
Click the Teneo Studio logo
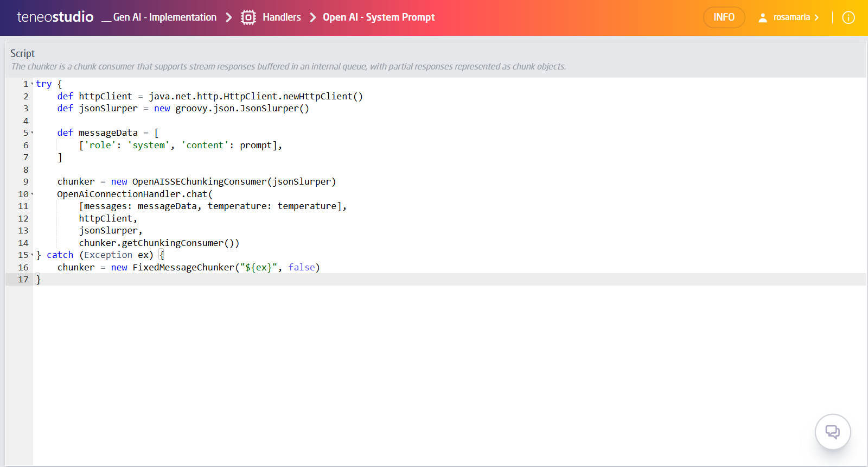point(55,17)
